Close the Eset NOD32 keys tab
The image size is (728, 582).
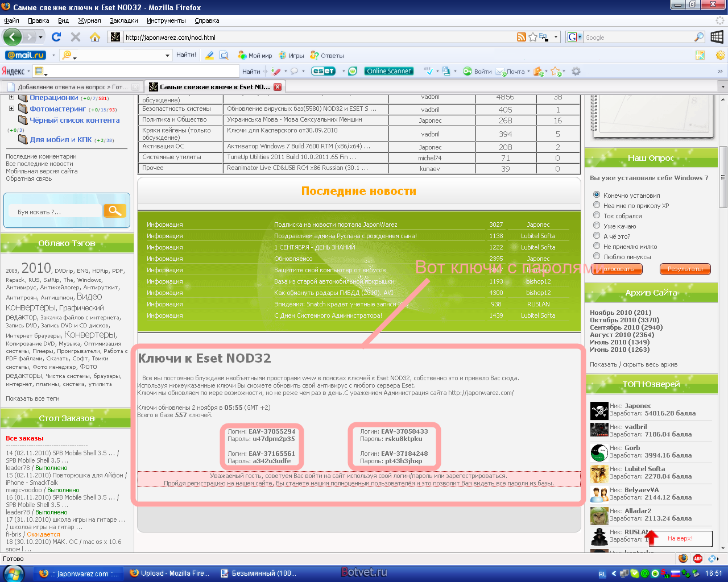point(278,87)
